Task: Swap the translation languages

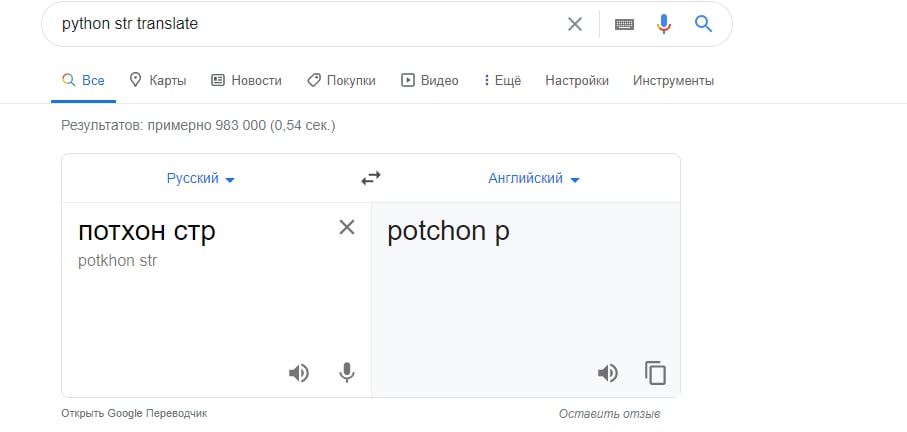Action: tap(371, 178)
